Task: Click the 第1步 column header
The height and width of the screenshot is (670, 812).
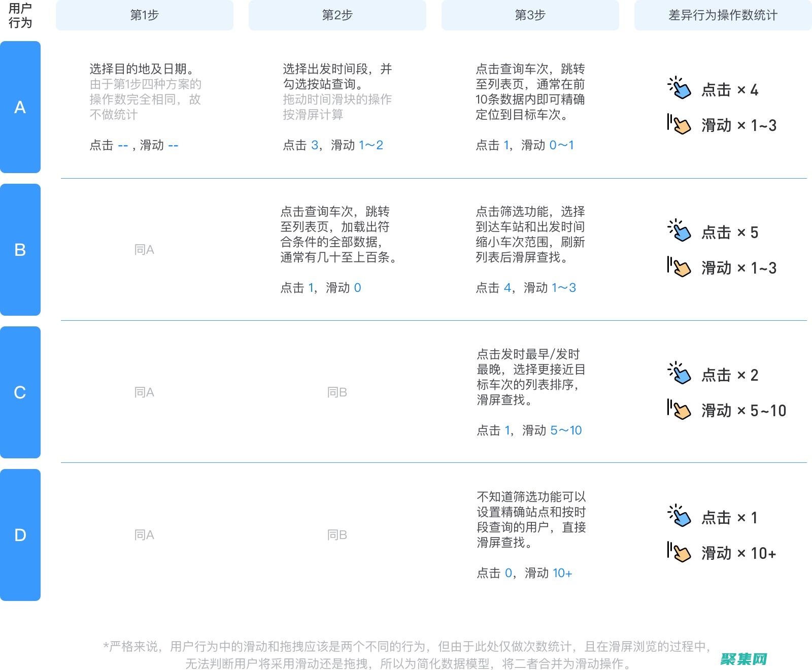Action: coord(144,15)
